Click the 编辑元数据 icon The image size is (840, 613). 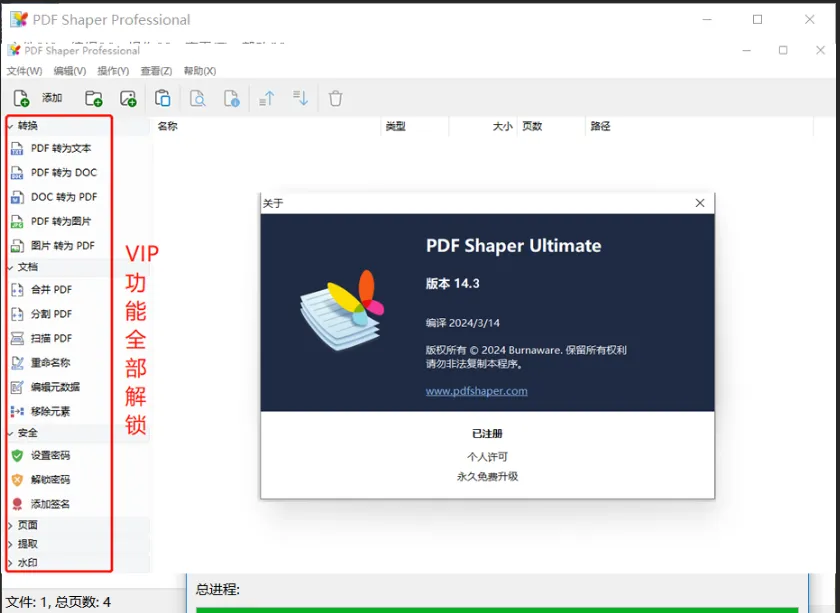17,387
